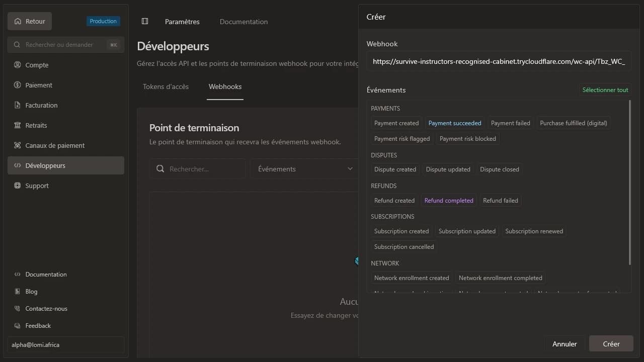Image resolution: width=644 pixels, height=362 pixels.
Task: Click the PAYMENTS category heading
Action: click(385, 109)
